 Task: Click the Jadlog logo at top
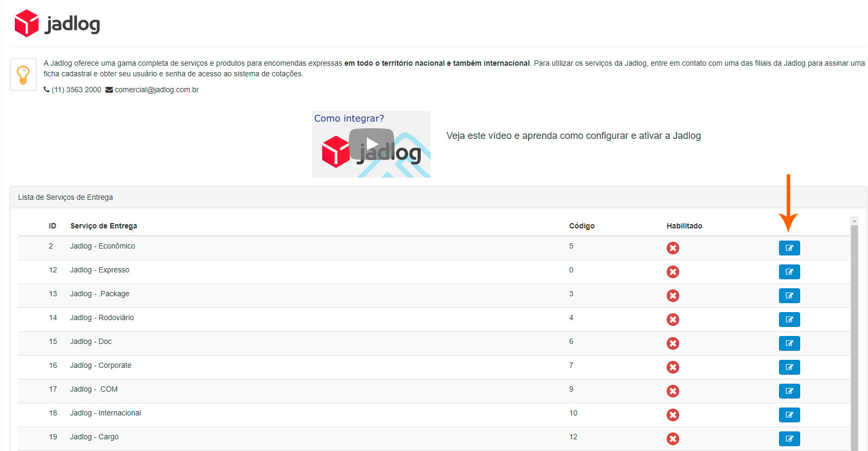pyautogui.click(x=57, y=24)
